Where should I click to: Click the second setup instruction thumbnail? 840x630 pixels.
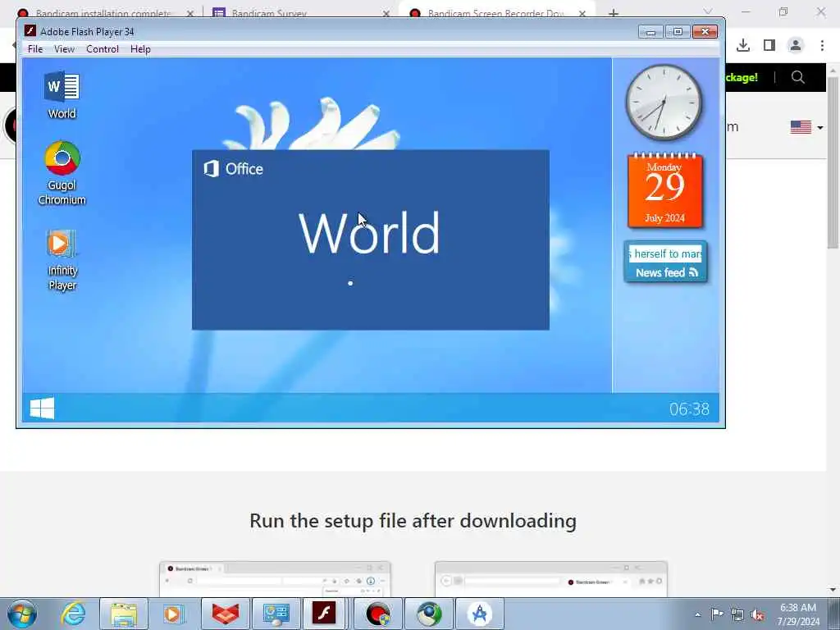click(551, 578)
